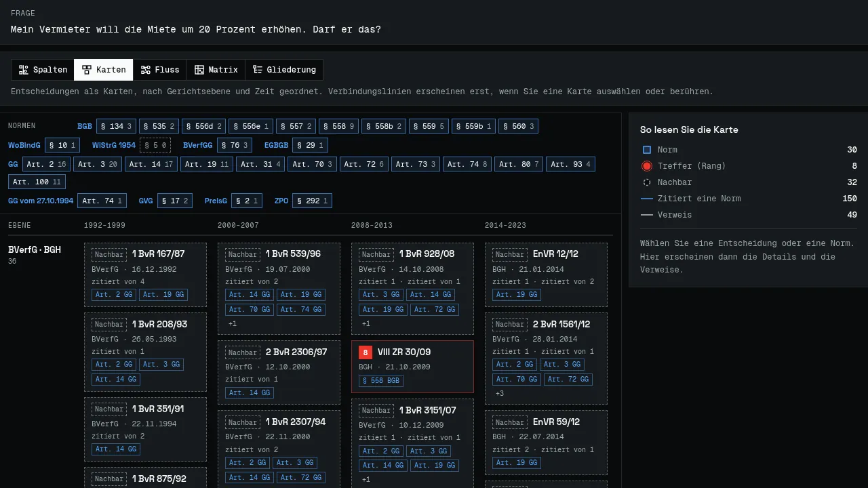Select GG Art. 14 norm chip

[x=152, y=164]
